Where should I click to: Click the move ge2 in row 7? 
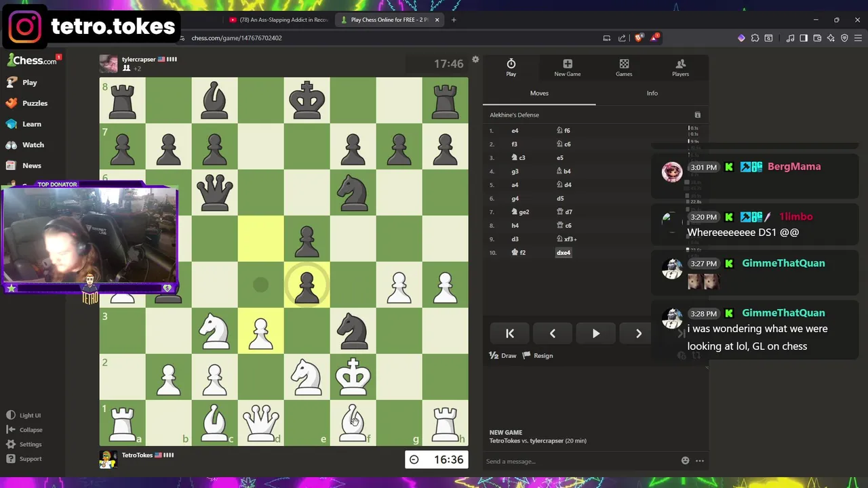pyautogui.click(x=521, y=212)
